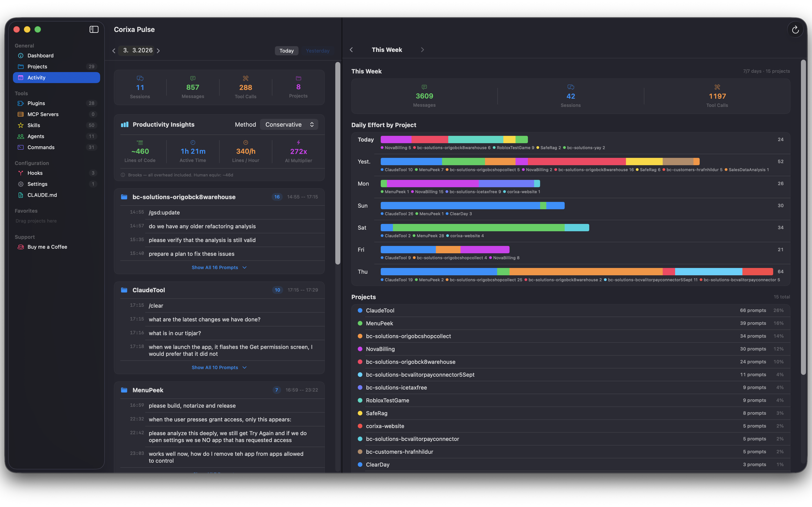Image resolution: width=812 pixels, height=507 pixels.
Task: Click the Buy me a Coffee link
Action: point(47,247)
